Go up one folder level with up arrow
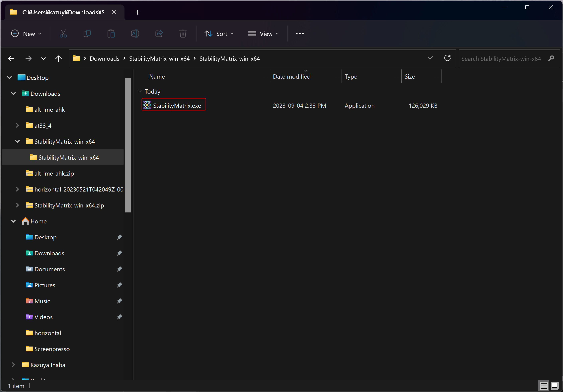 click(58, 58)
